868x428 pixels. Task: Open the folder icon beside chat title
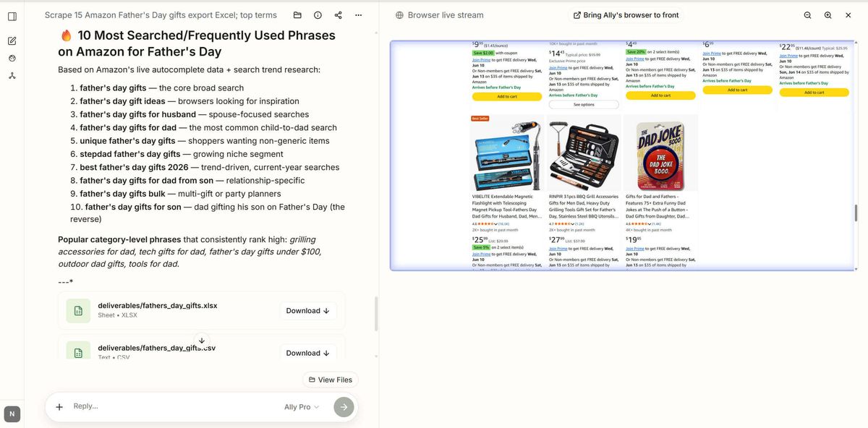click(x=297, y=15)
